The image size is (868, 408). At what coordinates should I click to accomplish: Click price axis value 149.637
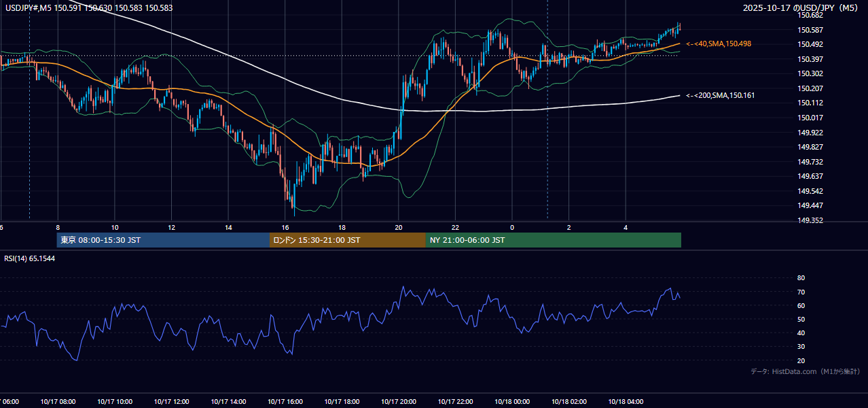[810, 176]
